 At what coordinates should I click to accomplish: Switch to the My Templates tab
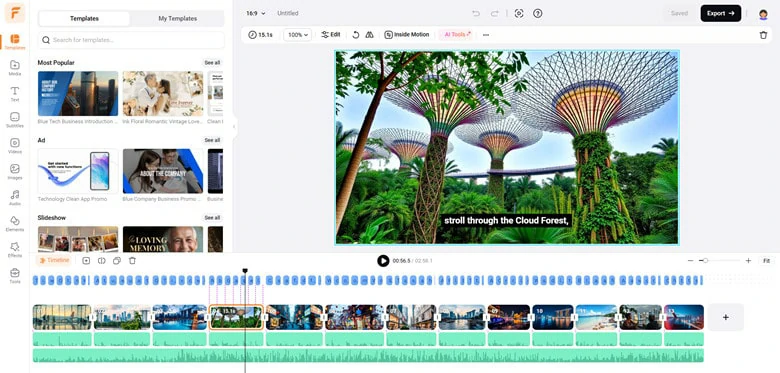(178, 18)
